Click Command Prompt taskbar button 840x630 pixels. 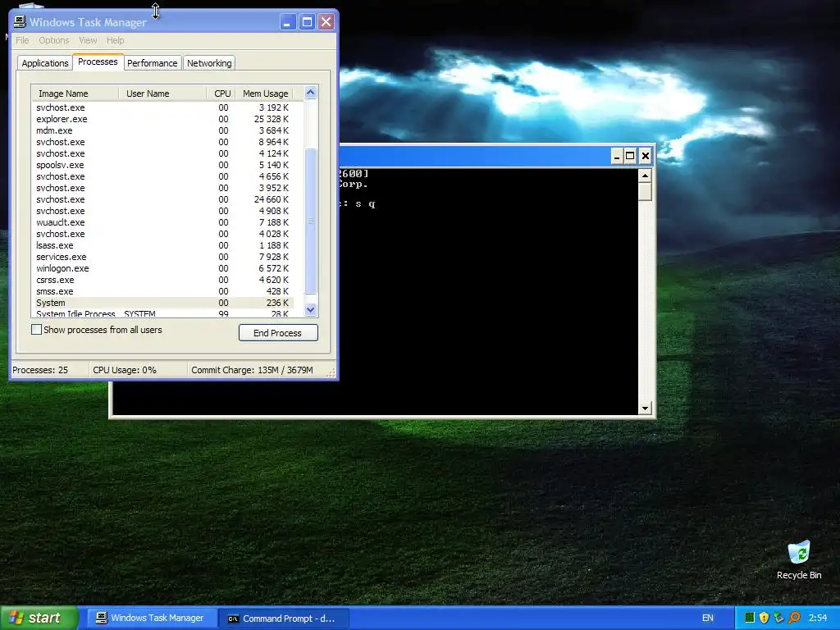coord(284,619)
